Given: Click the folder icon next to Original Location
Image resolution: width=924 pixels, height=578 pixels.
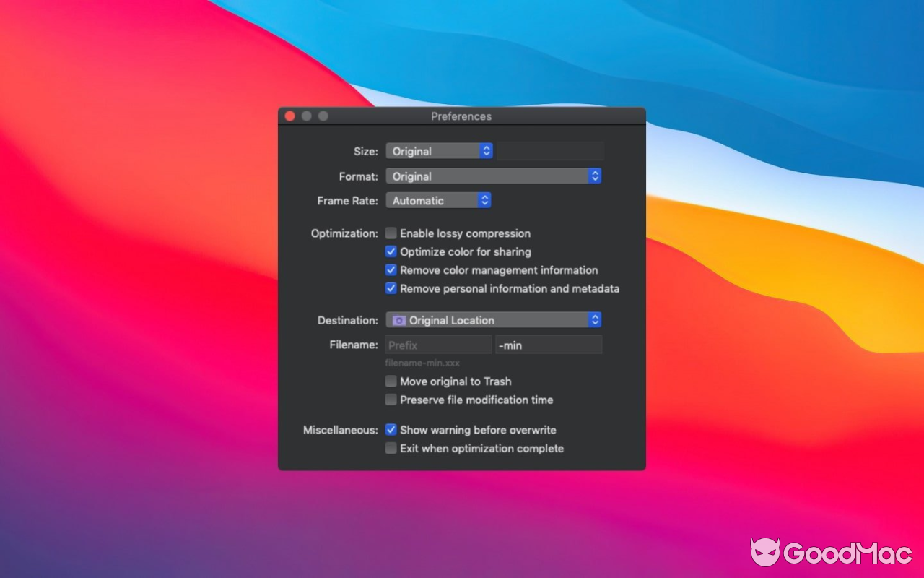Looking at the screenshot, I should click(400, 319).
